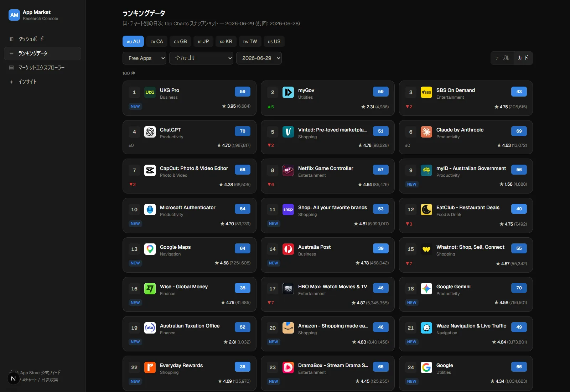570x392 pixels.
Task: Open the 2026-06-29 date dropdown
Action: tap(259, 58)
